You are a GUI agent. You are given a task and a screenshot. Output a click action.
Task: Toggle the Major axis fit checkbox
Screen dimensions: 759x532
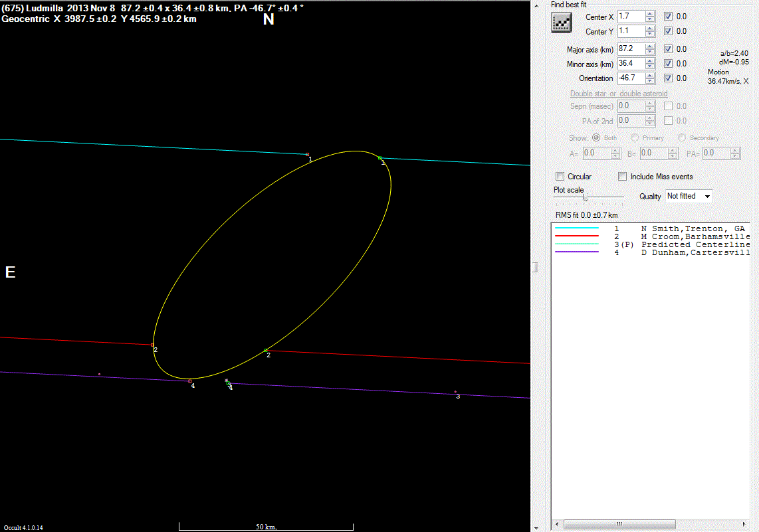point(668,49)
